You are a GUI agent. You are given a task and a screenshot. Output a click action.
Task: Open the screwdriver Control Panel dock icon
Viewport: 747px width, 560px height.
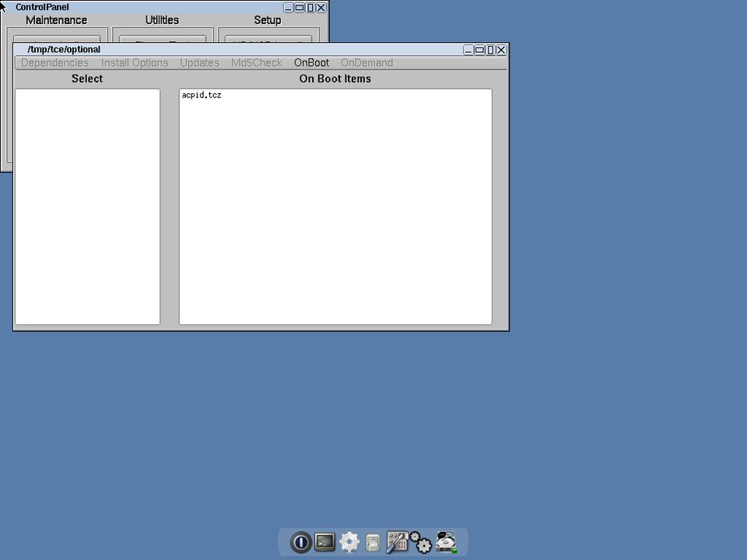coord(397,542)
